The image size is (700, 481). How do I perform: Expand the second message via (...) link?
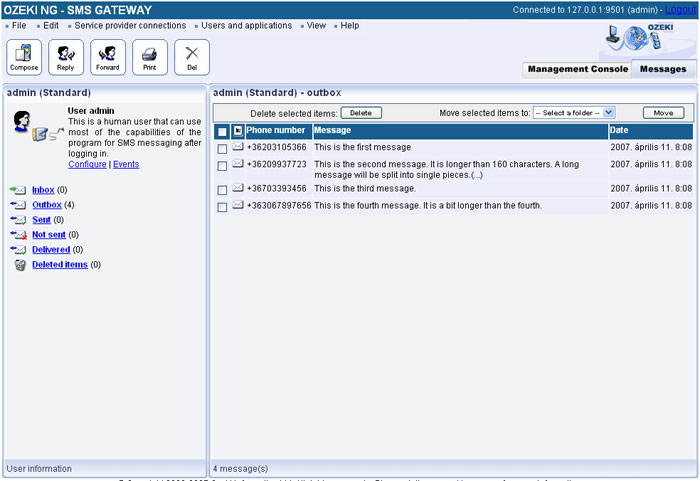tap(477, 175)
